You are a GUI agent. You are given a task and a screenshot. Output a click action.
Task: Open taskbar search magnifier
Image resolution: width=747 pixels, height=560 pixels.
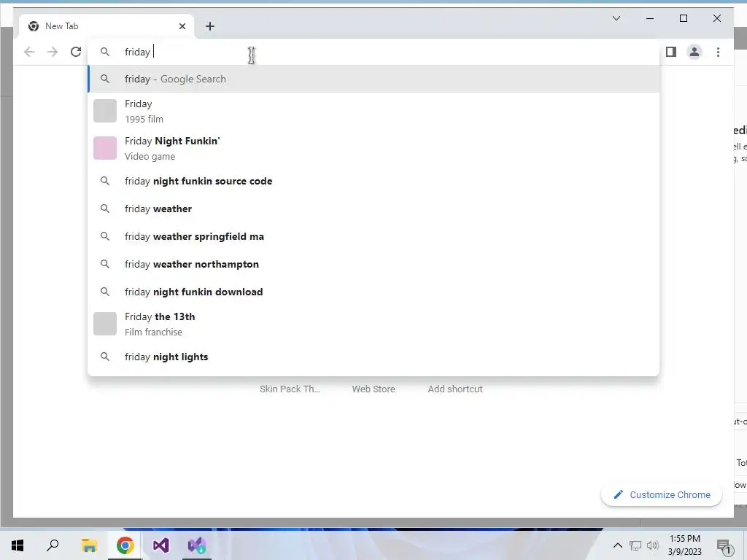point(53,545)
